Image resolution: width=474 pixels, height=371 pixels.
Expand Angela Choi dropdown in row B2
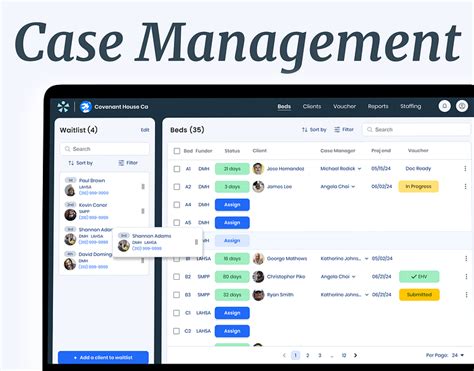tap(353, 277)
